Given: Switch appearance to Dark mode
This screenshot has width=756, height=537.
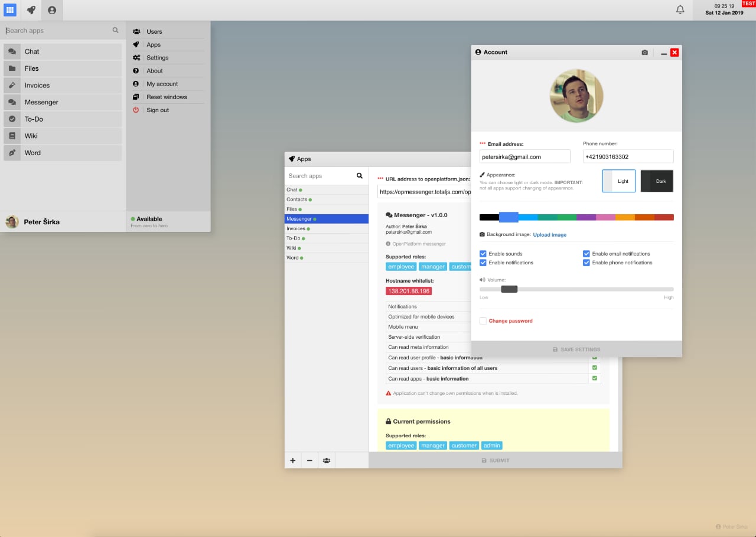Looking at the screenshot, I should click(657, 181).
